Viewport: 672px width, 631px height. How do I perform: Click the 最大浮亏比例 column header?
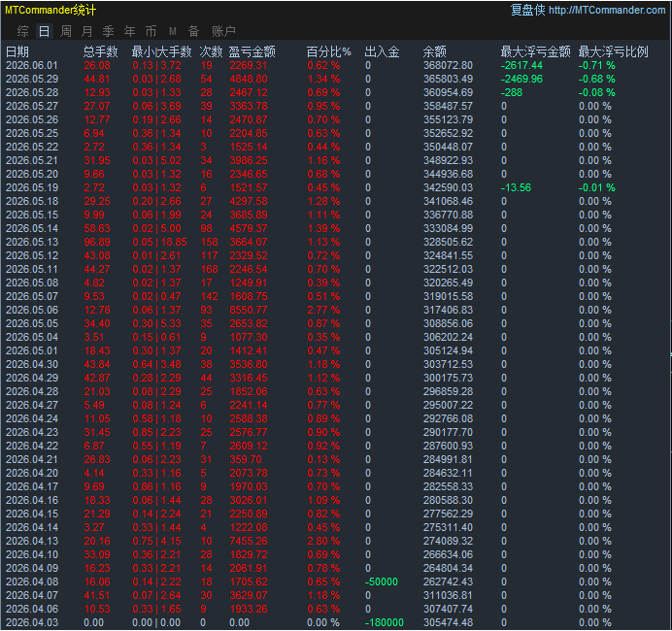click(614, 51)
